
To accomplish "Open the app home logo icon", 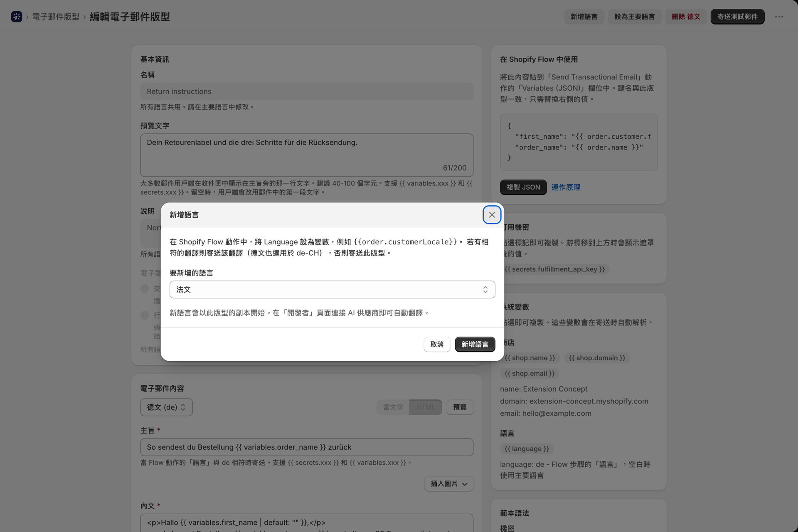I will (17, 17).
